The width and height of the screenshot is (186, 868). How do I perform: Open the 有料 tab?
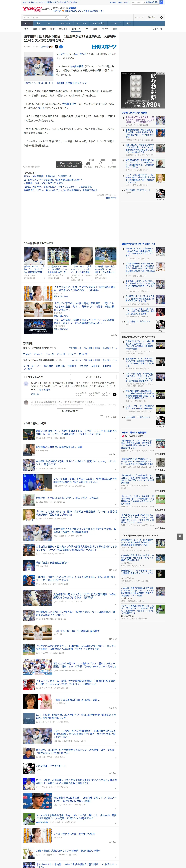tap(128, 24)
